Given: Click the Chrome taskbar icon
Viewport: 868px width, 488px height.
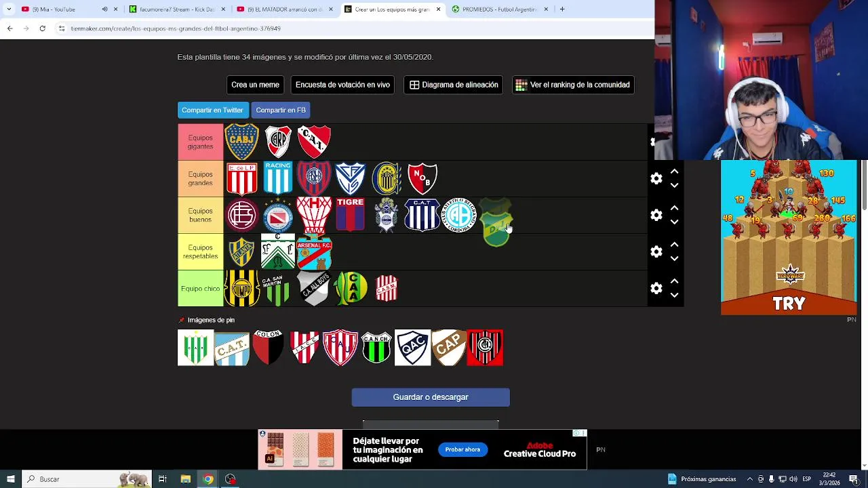Looking at the screenshot, I should click(208, 479).
